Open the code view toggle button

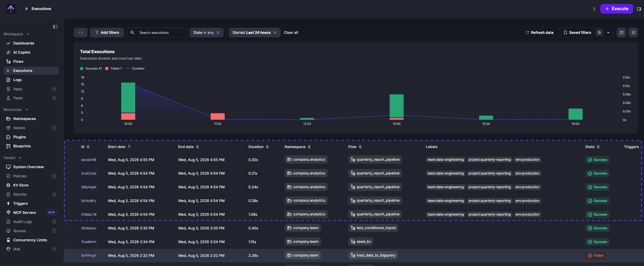pyautogui.click(x=81, y=32)
